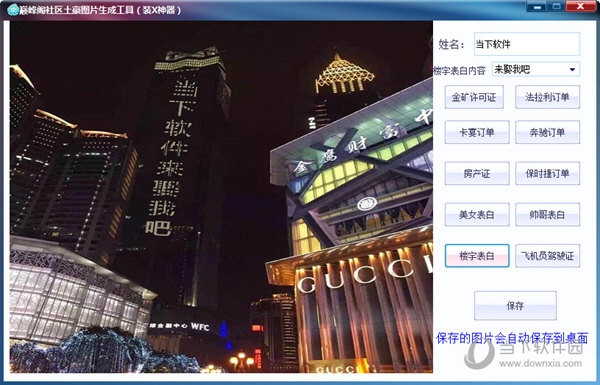Maximize the application window
The height and width of the screenshot is (385, 600).
(x=556, y=7)
